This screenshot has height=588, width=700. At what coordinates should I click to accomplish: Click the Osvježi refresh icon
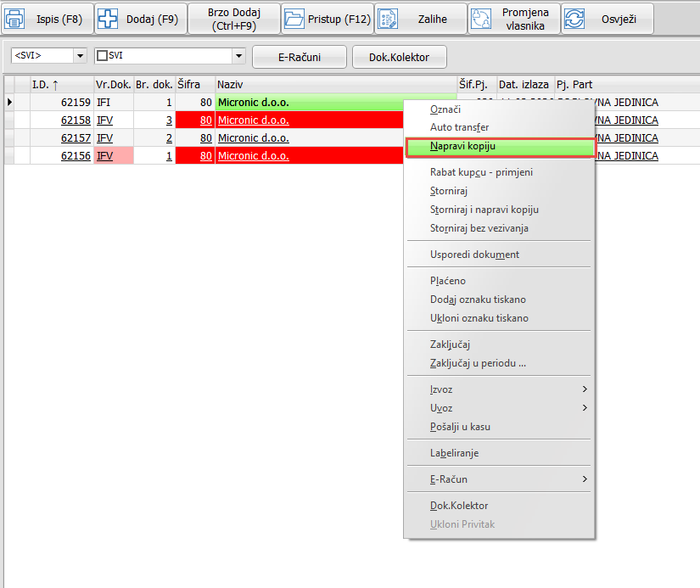pos(574,19)
